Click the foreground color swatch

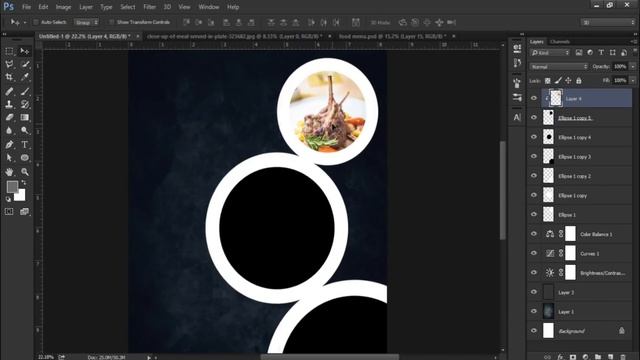click(11, 187)
